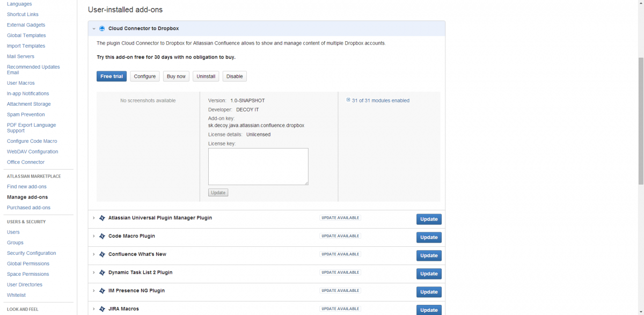Click the Dynamic Task List 2 plugin icon
The height and width of the screenshot is (315, 644).
click(102, 273)
